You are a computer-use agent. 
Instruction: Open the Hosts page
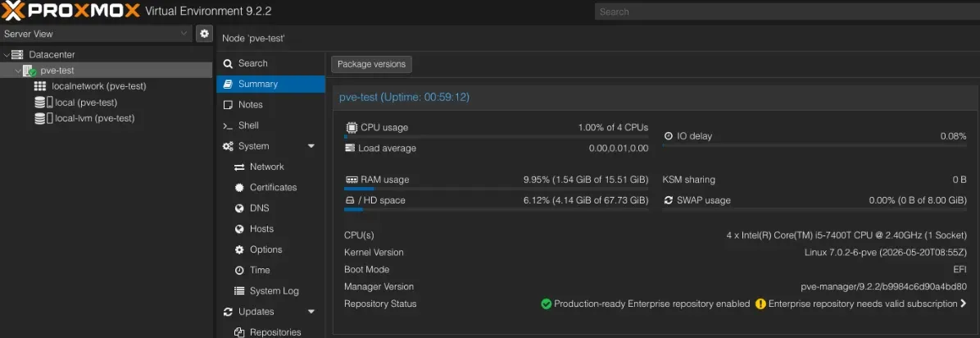click(270, 229)
